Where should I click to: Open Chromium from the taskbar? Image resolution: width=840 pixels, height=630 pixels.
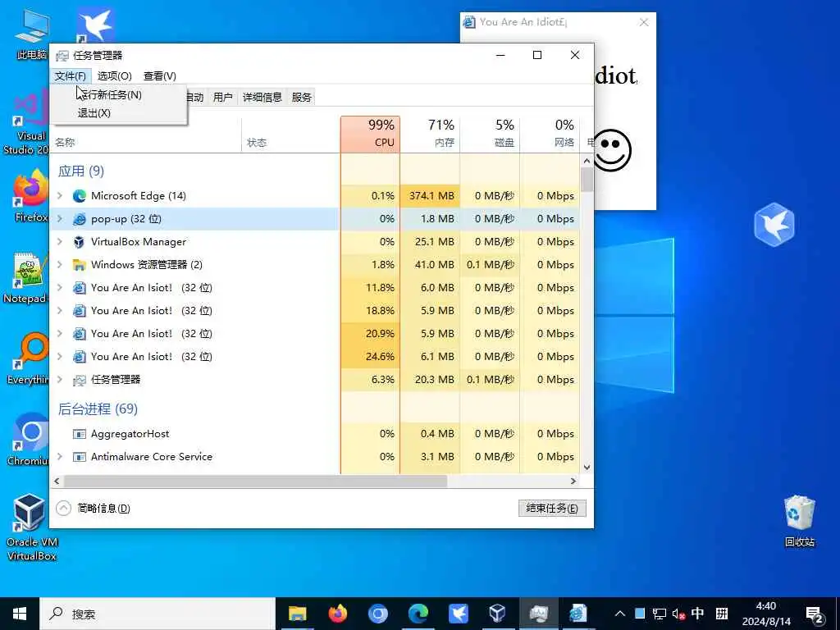click(377, 614)
